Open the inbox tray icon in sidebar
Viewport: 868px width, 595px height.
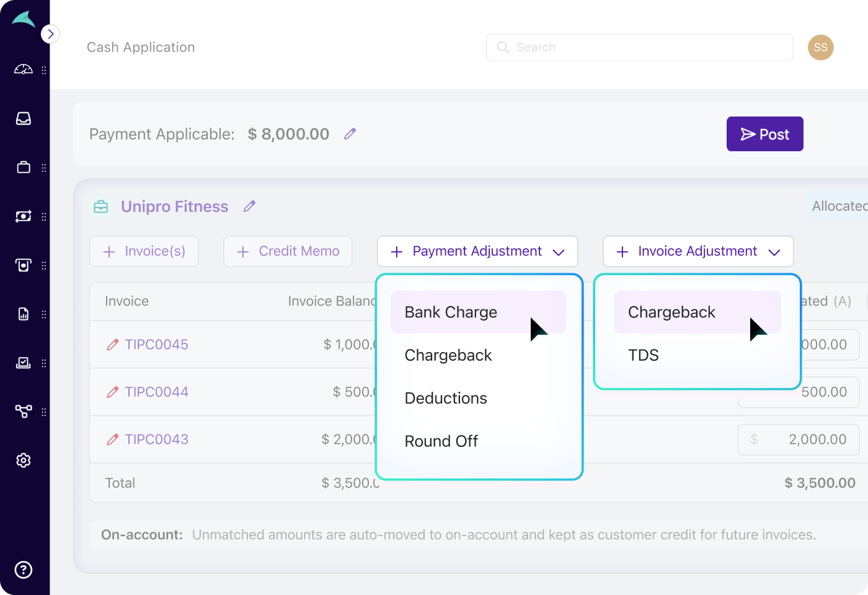pos(24,118)
